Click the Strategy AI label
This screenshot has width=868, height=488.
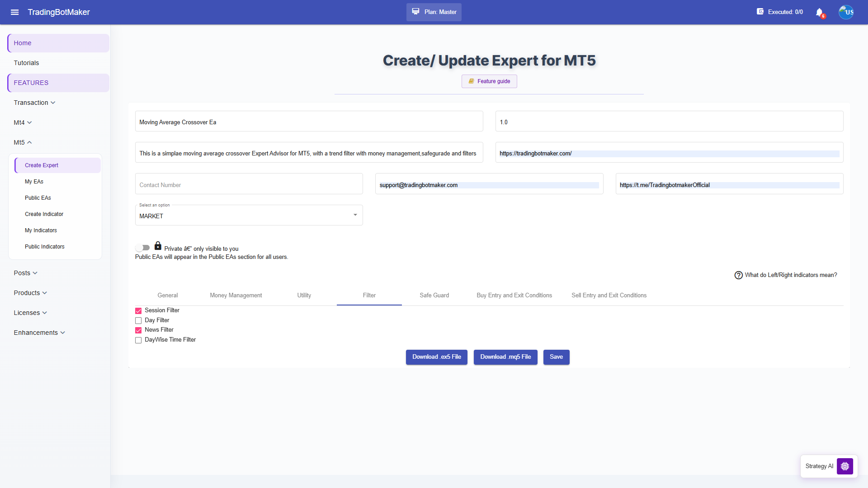tap(819, 466)
